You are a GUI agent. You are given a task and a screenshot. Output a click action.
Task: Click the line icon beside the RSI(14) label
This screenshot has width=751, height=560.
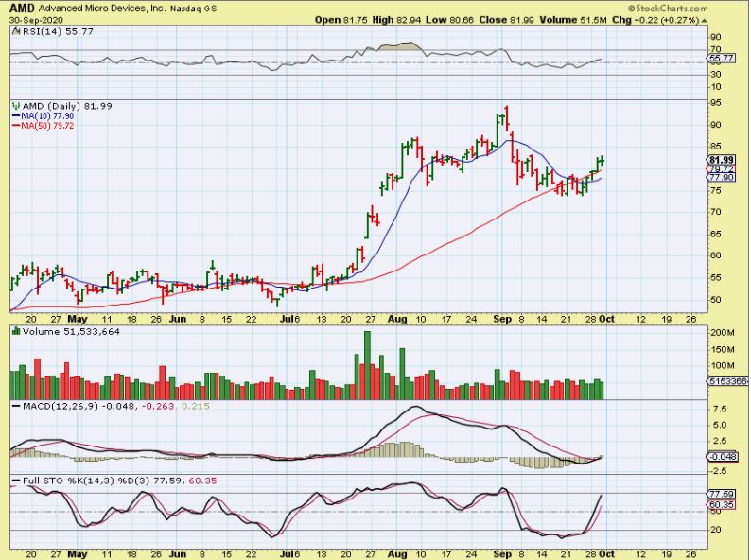click(16, 31)
